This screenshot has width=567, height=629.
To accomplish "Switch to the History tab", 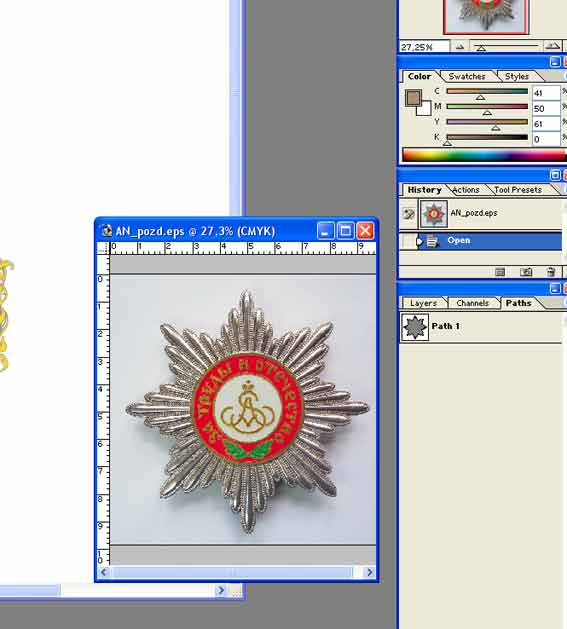I will click(x=424, y=190).
